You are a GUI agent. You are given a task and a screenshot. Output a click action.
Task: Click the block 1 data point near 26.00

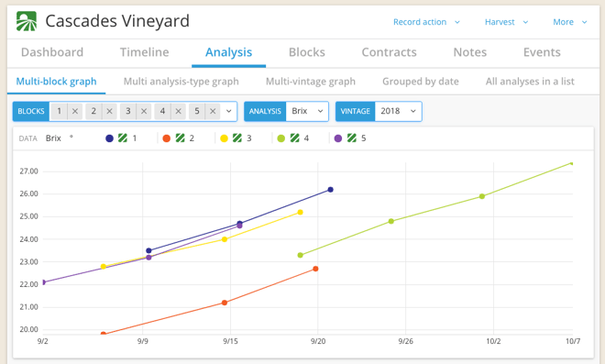coord(330,190)
